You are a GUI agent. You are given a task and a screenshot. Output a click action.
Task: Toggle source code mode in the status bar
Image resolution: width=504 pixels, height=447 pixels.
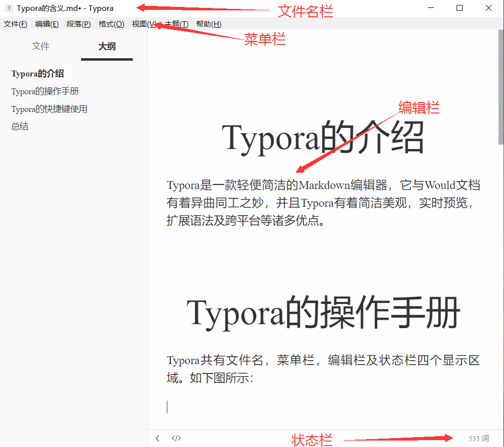coord(175,438)
